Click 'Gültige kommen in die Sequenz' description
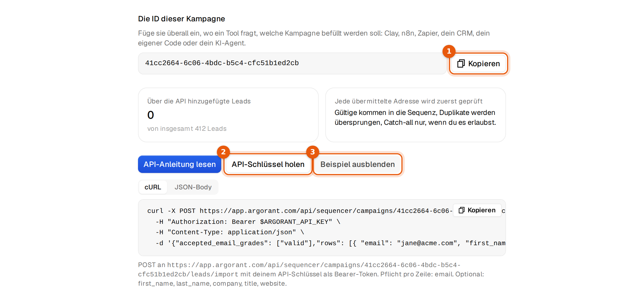 point(415,117)
